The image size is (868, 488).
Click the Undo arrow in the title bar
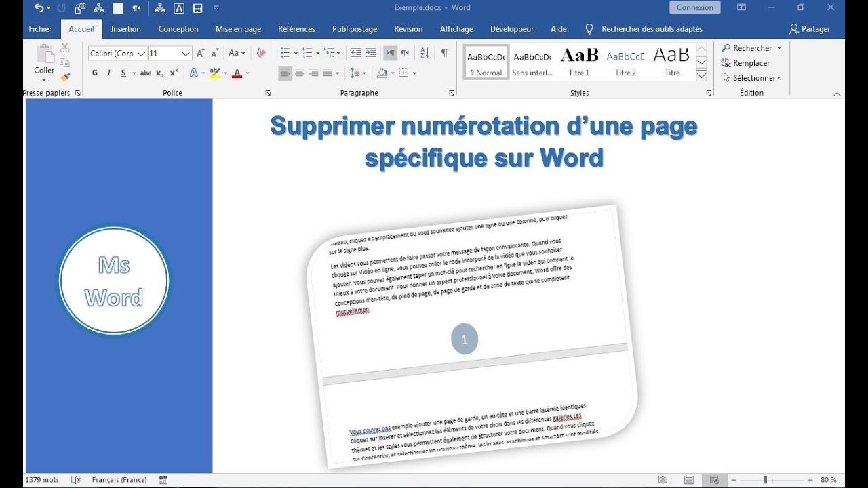click(39, 8)
